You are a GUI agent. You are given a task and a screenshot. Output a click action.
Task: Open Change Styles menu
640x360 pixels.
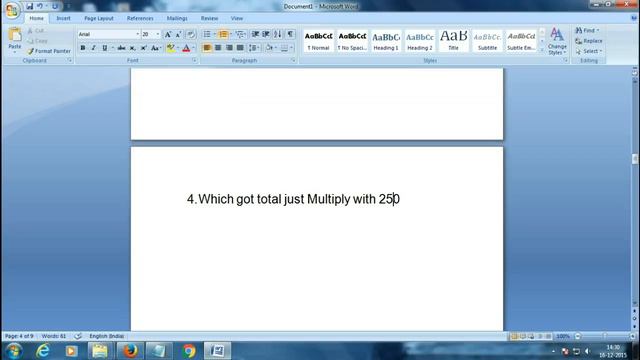tap(557, 41)
